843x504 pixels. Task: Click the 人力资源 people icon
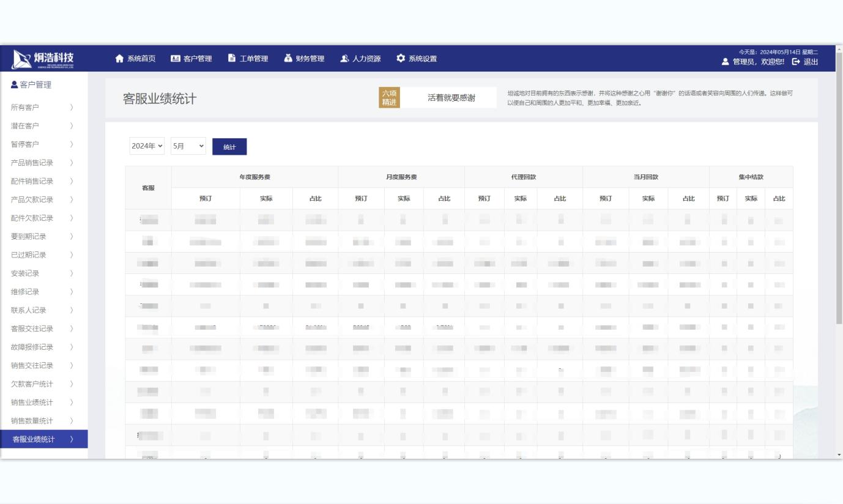click(344, 59)
